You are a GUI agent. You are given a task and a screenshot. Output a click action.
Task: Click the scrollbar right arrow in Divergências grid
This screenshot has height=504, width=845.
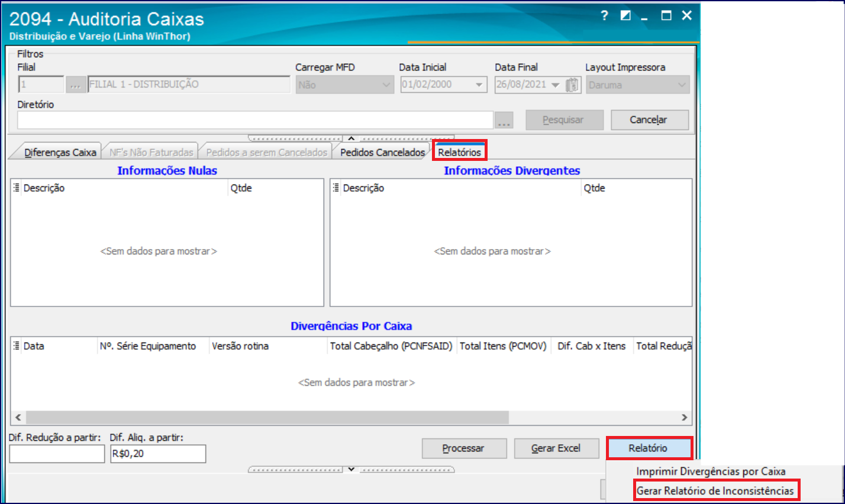tap(685, 418)
